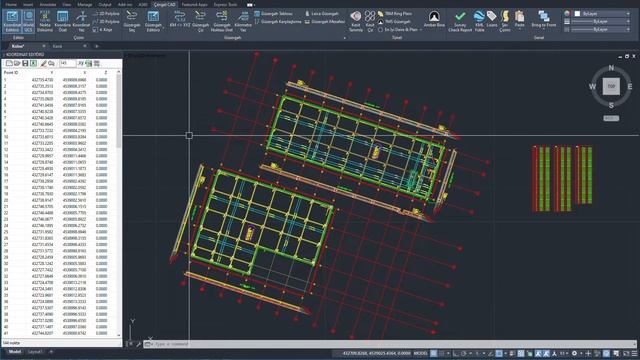Click the Bring to Front icon
The image size is (640, 360).
coord(544,16)
